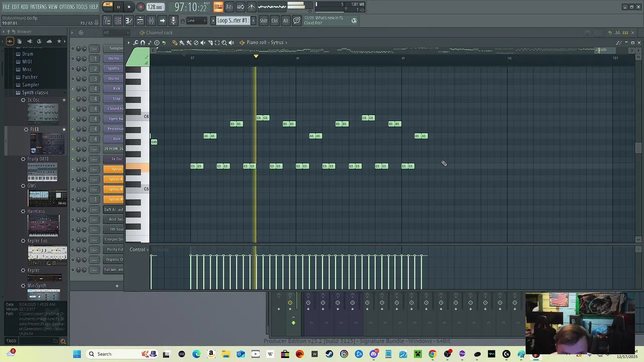The height and width of the screenshot is (362, 644).
Task: Toggle the countdown 3-2 before recording icon
Action: [229, 7]
